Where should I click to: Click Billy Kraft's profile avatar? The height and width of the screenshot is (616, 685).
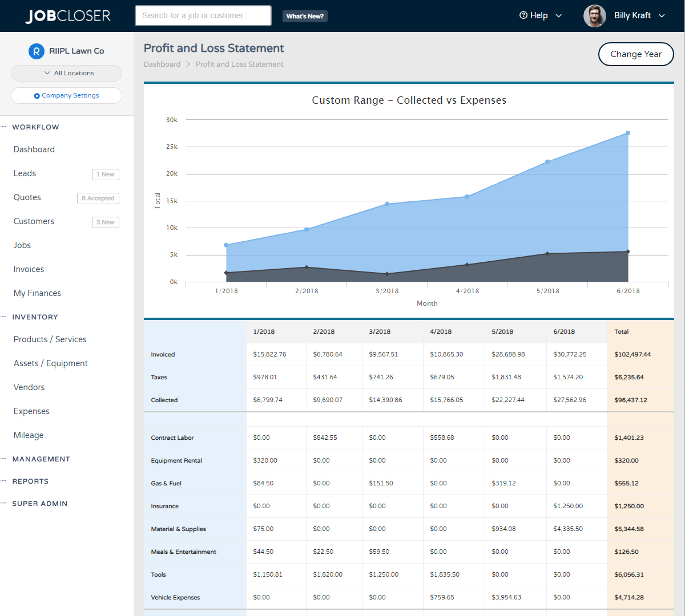(x=594, y=16)
